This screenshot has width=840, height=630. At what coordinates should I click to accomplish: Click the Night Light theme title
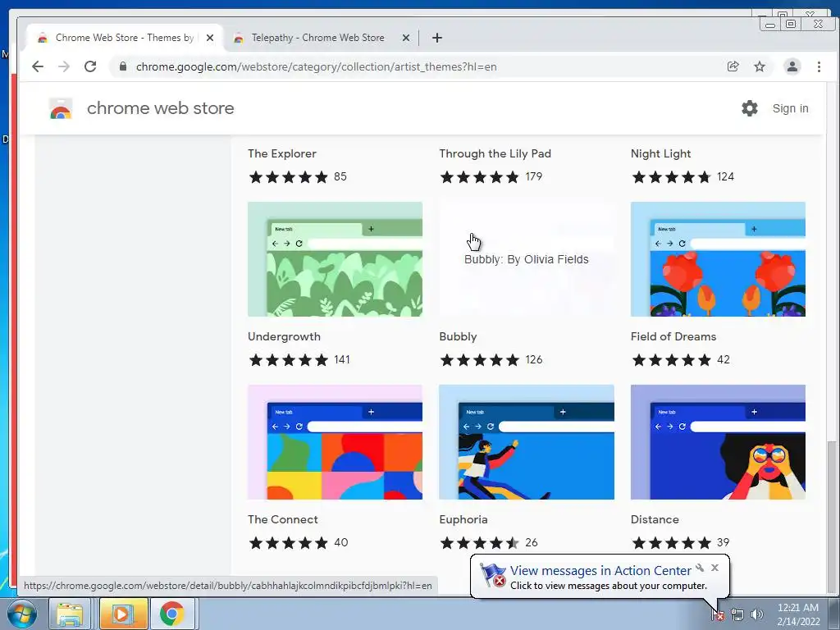[x=660, y=153]
